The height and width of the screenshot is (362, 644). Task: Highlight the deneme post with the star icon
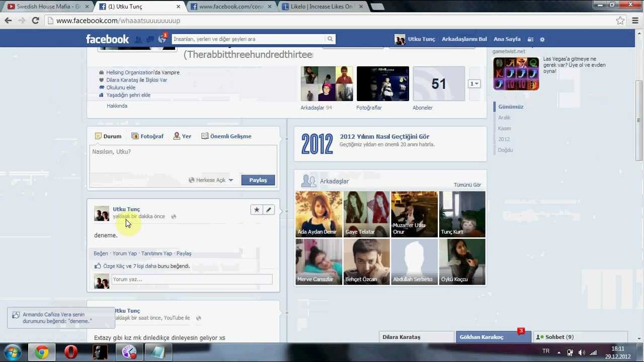[x=257, y=210]
